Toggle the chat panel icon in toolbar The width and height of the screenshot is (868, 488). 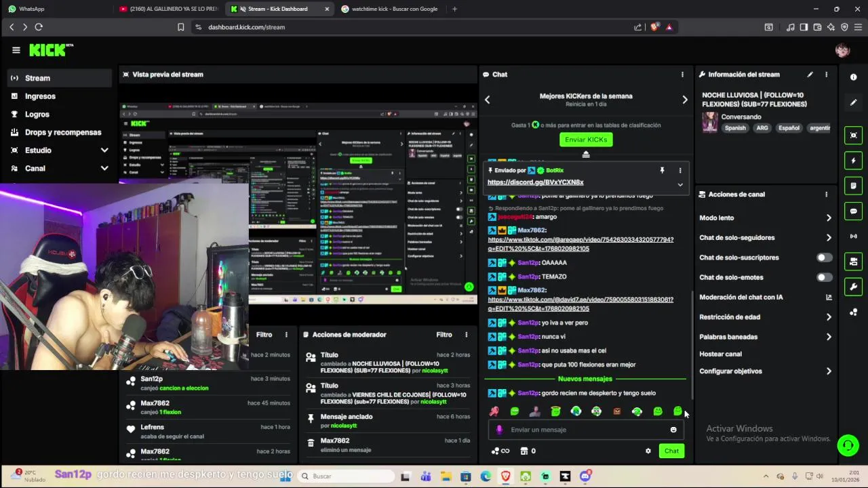click(854, 211)
